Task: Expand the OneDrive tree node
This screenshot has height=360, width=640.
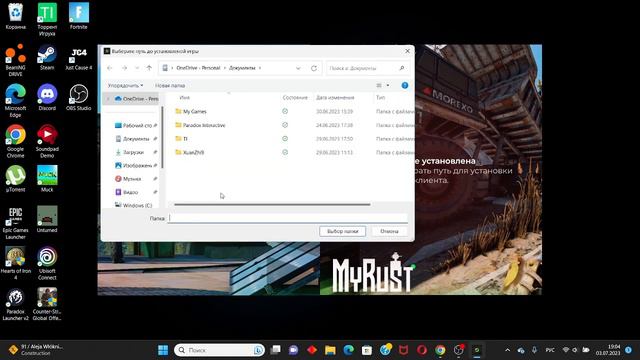Action: pos(108,99)
